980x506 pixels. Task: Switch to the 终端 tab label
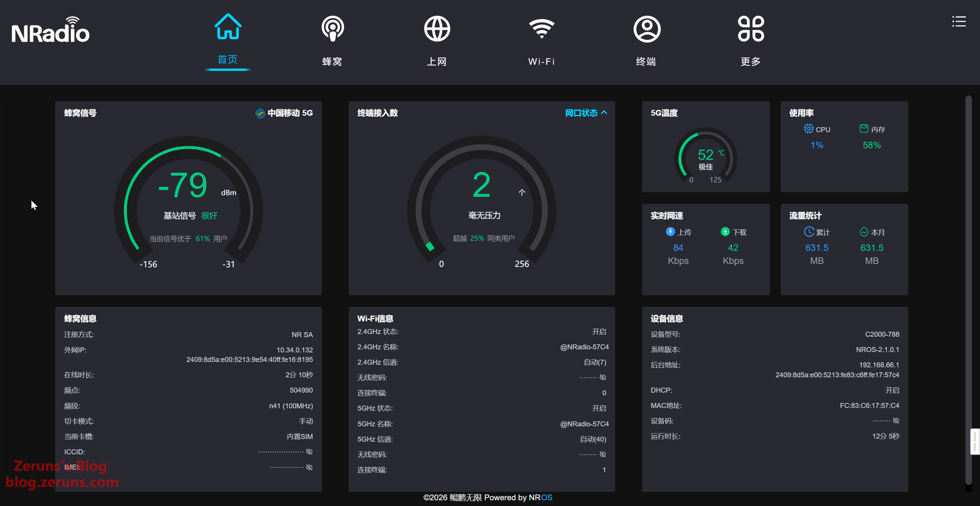coord(646,61)
